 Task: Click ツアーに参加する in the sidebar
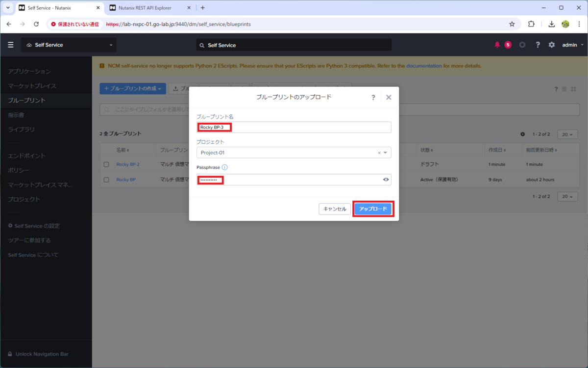coord(29,240)
